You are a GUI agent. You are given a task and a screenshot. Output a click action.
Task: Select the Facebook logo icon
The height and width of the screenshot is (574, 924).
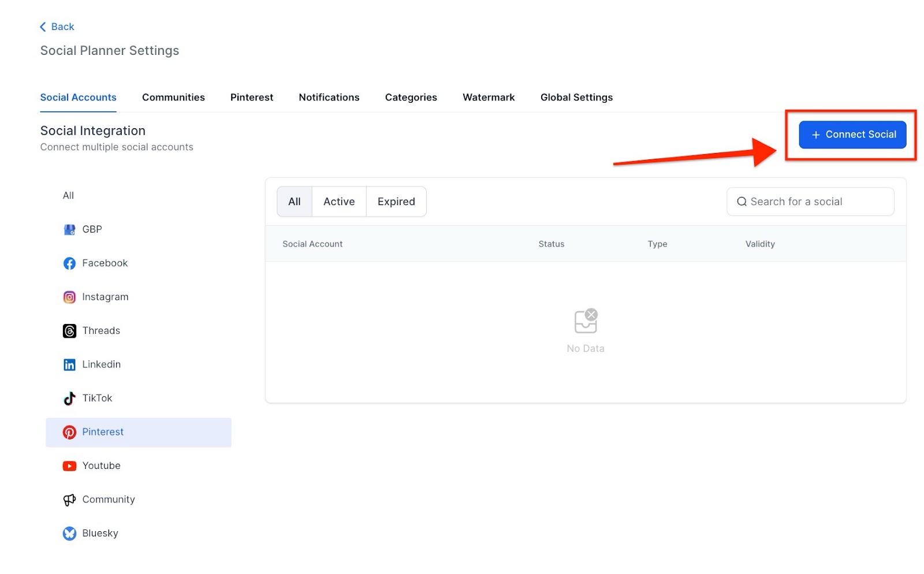point(69,263)
